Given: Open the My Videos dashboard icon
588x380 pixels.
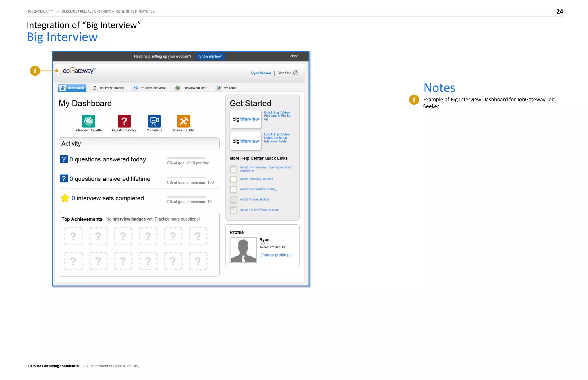Looking at the screenshot, I should (x=154, y=121).
